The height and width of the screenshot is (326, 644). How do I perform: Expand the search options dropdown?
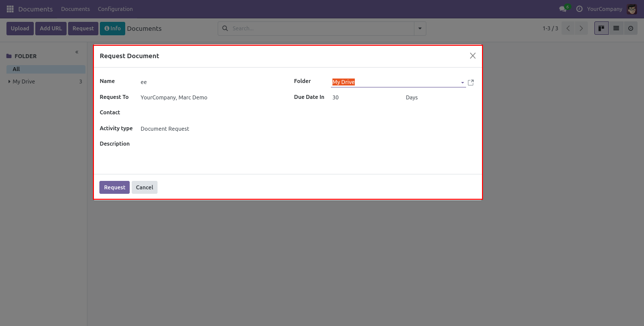[420, 28]
